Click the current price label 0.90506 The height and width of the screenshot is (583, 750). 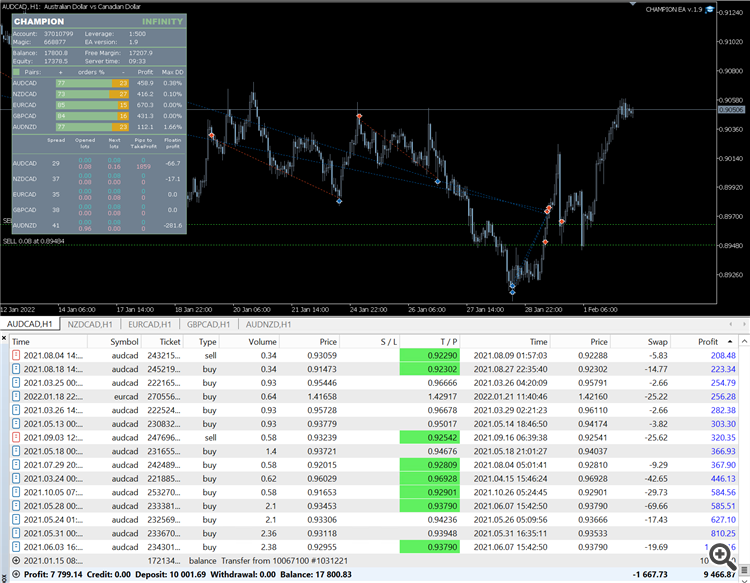click(732, 110)
